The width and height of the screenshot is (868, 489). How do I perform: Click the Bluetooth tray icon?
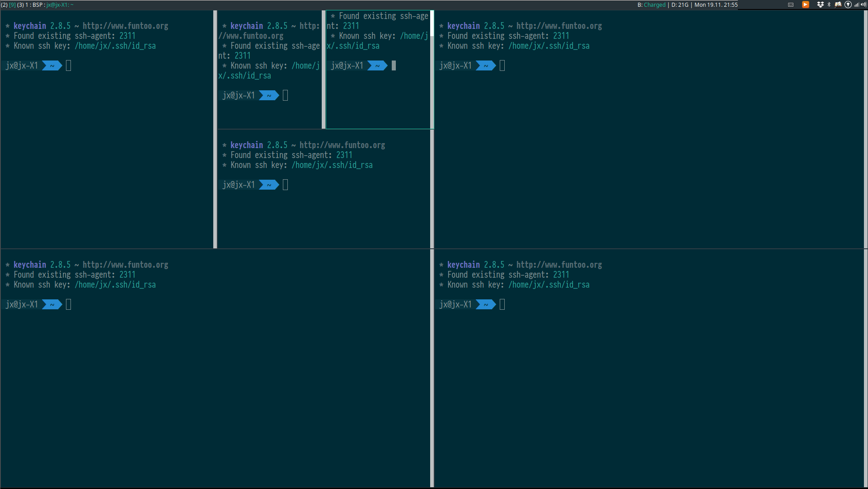point(829,5)
